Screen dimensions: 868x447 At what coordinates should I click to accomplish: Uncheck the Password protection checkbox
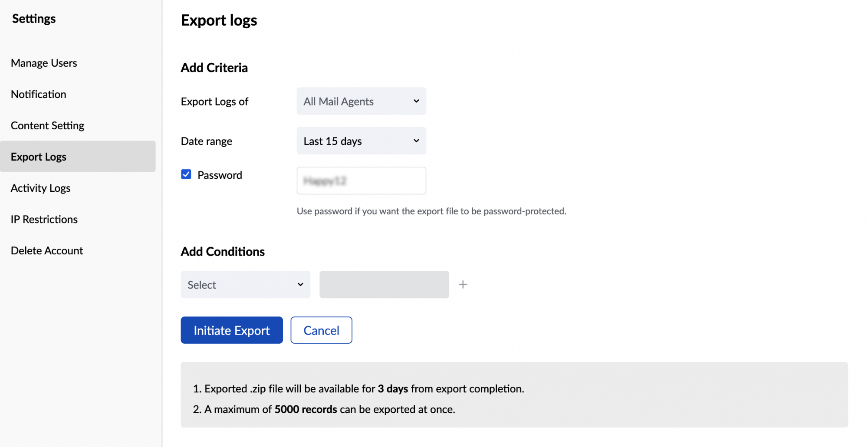[x=186, y=174]
